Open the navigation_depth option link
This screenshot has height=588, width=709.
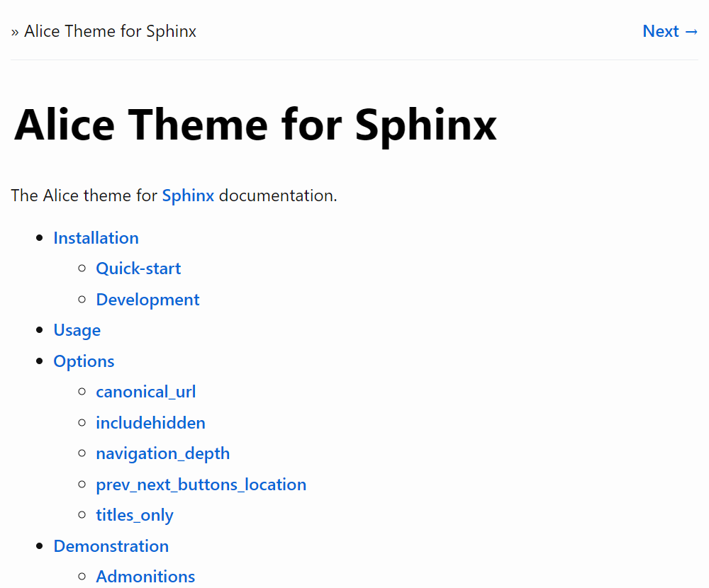pyautogui.click(x=163, y=454)
